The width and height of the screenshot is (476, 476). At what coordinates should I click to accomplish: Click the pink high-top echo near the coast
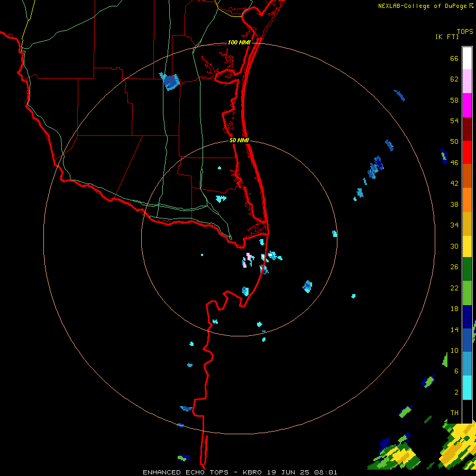click(x=249, y=257)
